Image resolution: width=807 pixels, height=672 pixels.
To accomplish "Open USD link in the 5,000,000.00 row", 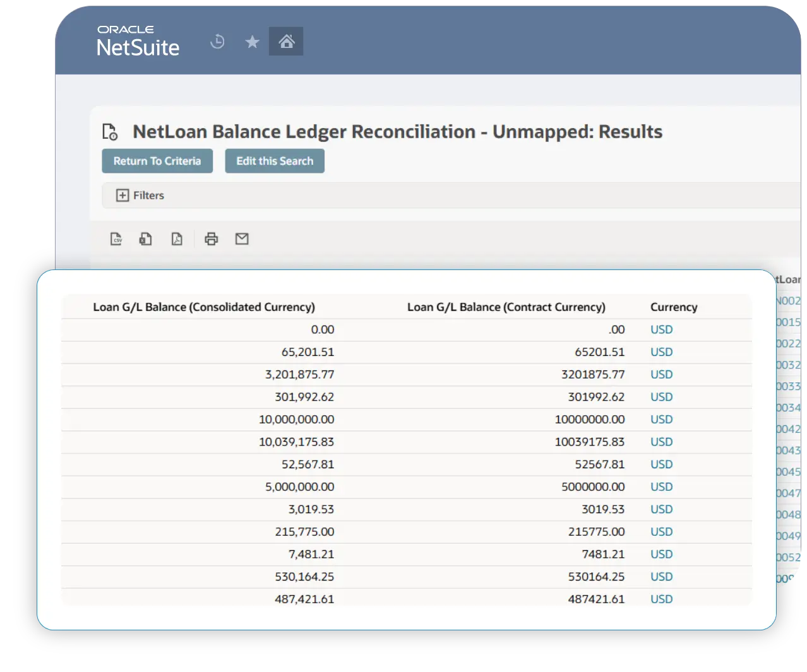I will [x=662, y=486].
